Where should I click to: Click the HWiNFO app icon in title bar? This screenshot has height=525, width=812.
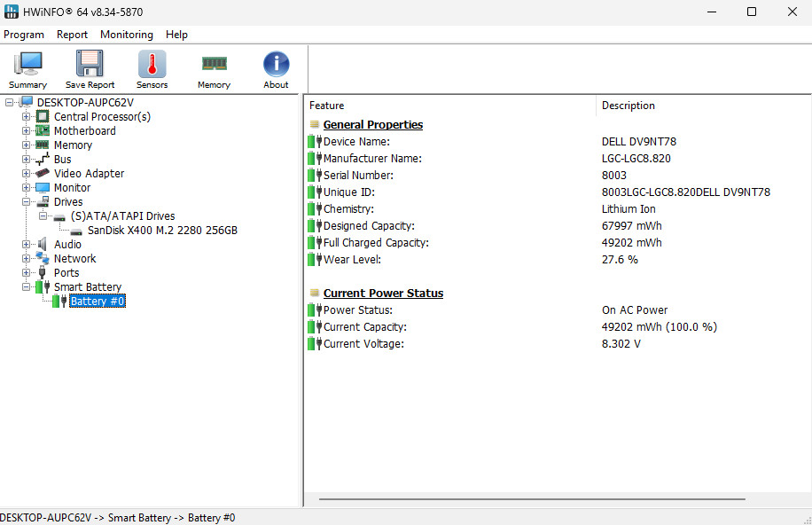[11, 12]
